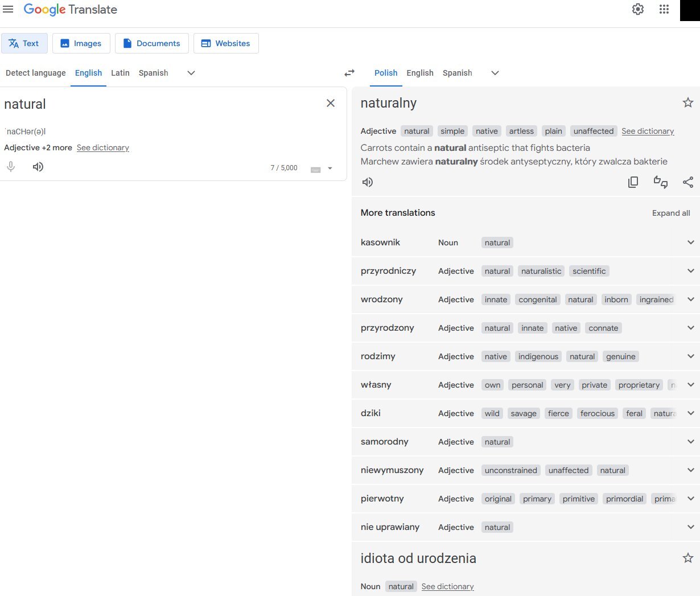Expand more source languages list
The image size is (700, 596).
click(x=191, y=73)
